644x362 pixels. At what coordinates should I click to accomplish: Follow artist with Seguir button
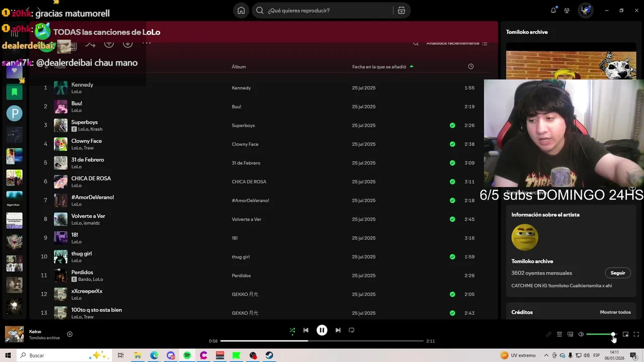[x=618, y=273]
